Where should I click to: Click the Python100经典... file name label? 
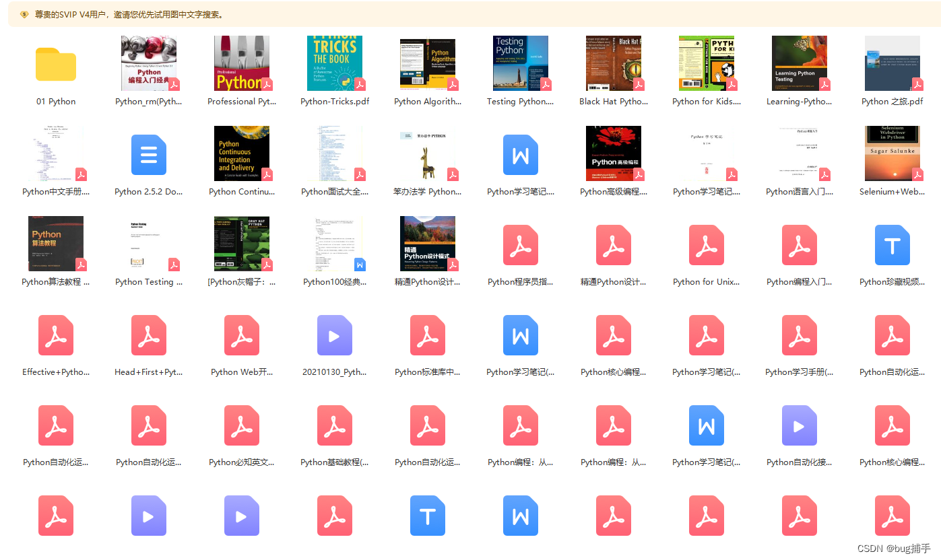pyautogui.click(x=335, y=282)
